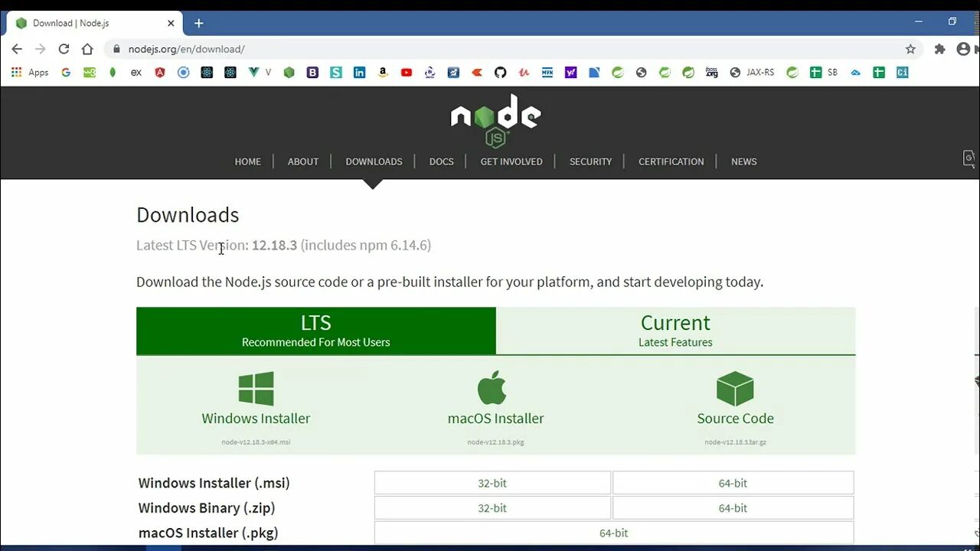Open the Bootstrap 'B' bookmark

click(312, 73)
